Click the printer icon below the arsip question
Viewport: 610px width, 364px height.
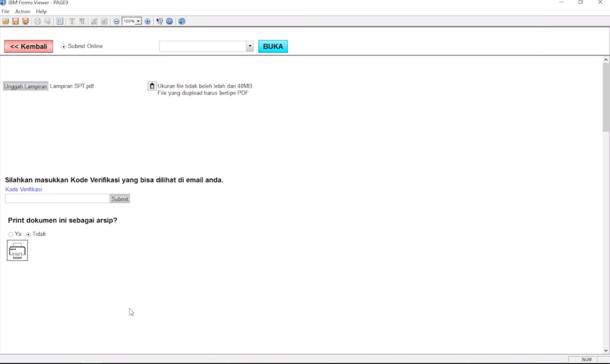(x=17, y=250)
